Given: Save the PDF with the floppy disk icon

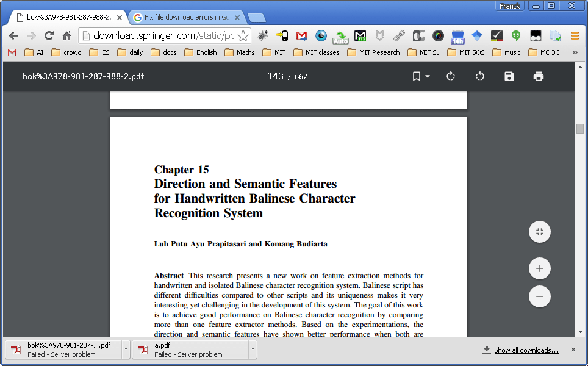Looking at the screenshot, I should (509, 76).
